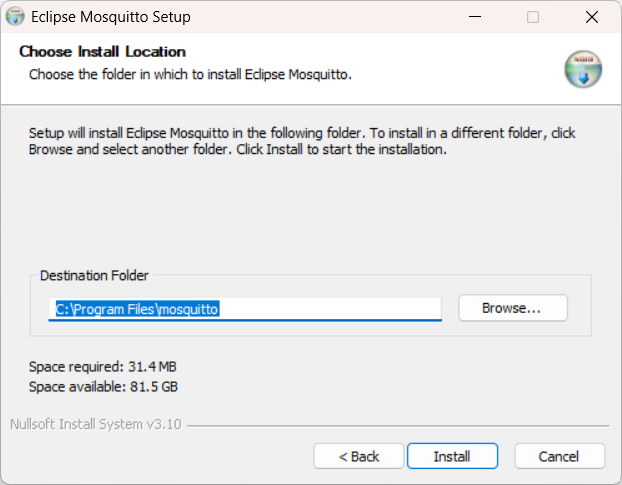Click the NSIS globe logo in the header
Screen dimensions: 622x485
coord(583,69)
